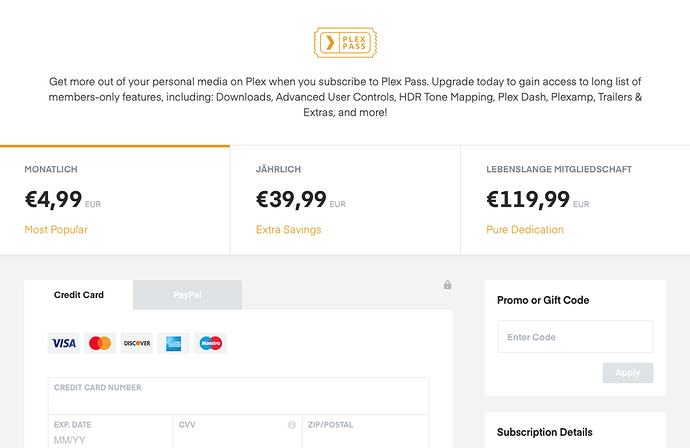This screenshot has width=690, height=448.
Task: Click the Discover card icon
Action: point(136,343)
